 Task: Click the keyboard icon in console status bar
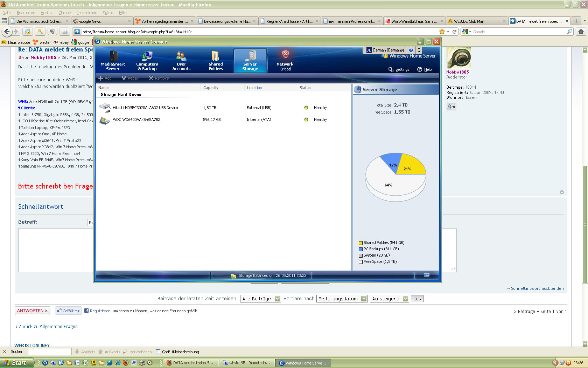point(427,275)
